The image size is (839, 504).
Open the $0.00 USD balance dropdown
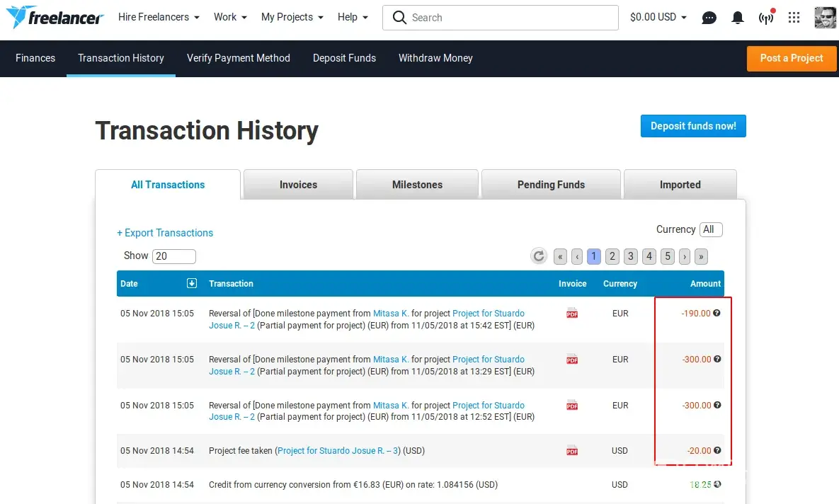tap(658, 17)
